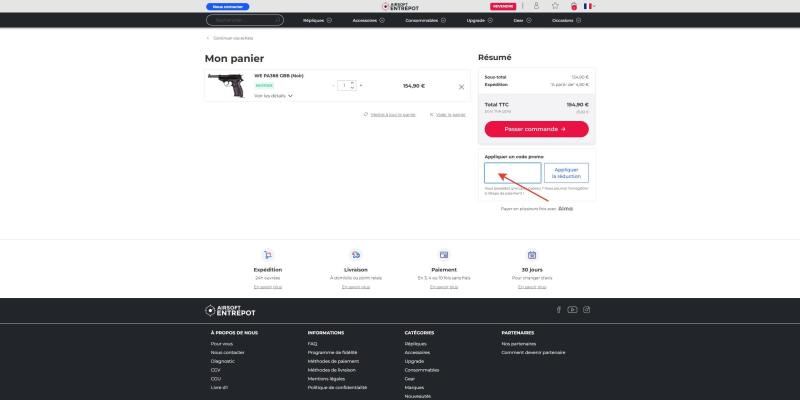
Task: Click the quantity spinner up arrow
Action: 353,83
